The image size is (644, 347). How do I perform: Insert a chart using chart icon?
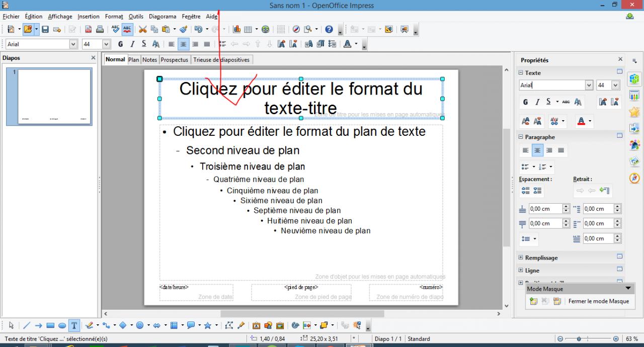[236, 30]
